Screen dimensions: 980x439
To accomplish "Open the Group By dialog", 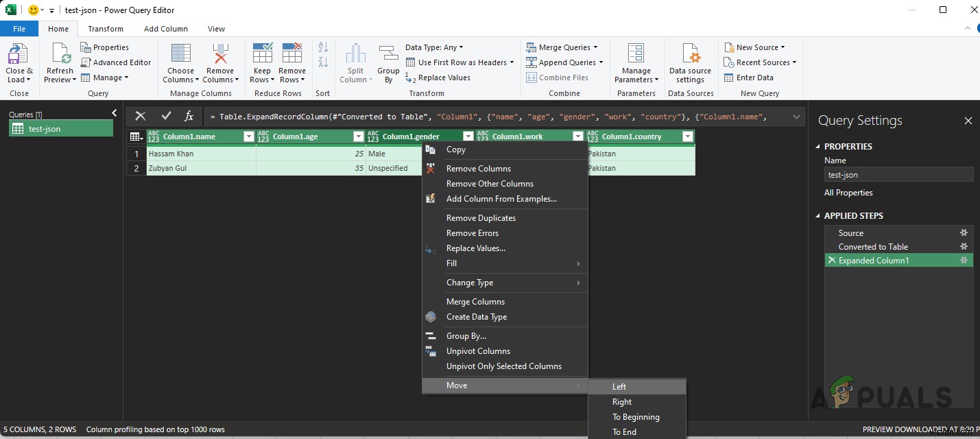I will pos(387,62).
